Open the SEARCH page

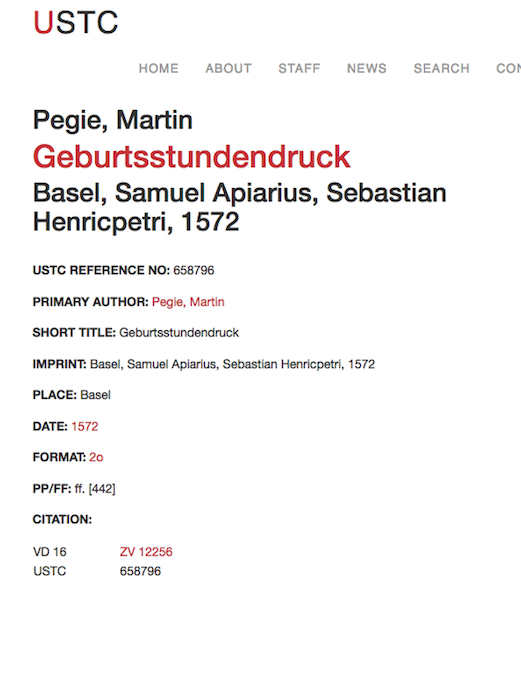[x=442, y=68]
